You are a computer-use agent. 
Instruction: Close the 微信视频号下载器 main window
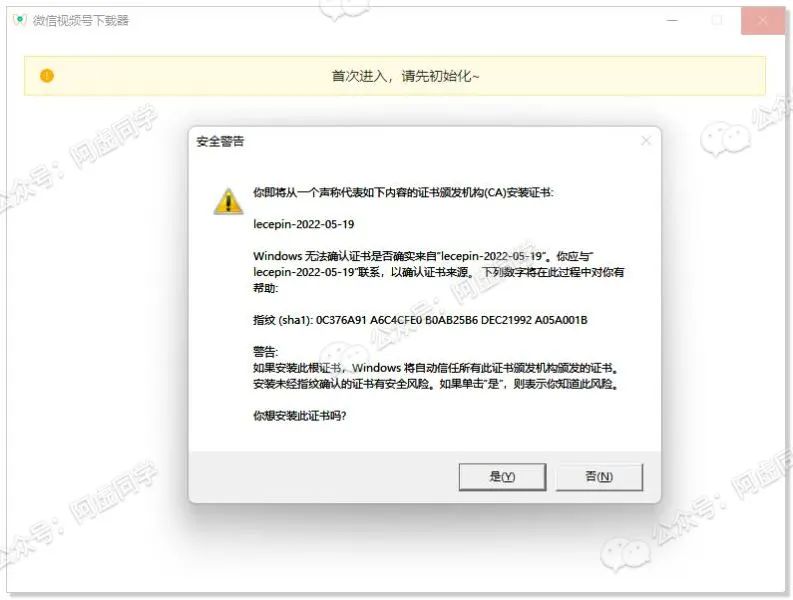tap(763, 20)
